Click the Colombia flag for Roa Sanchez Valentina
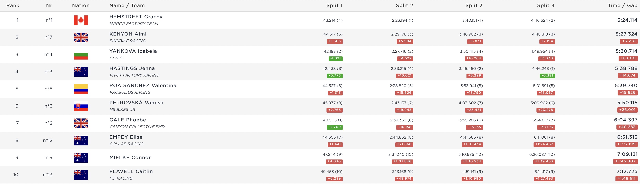Image resolution: width=644 pixels, height=187 pixels. coord(81,89)
